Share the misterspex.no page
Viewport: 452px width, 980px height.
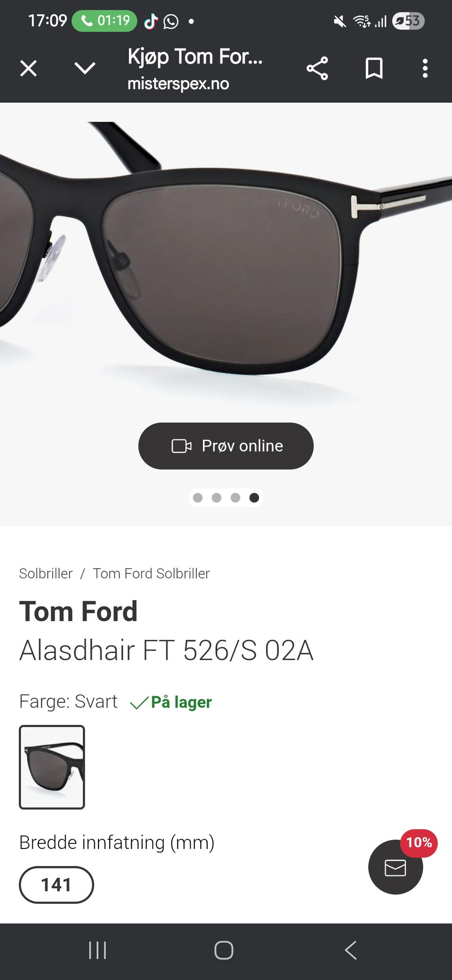[317, 69]
